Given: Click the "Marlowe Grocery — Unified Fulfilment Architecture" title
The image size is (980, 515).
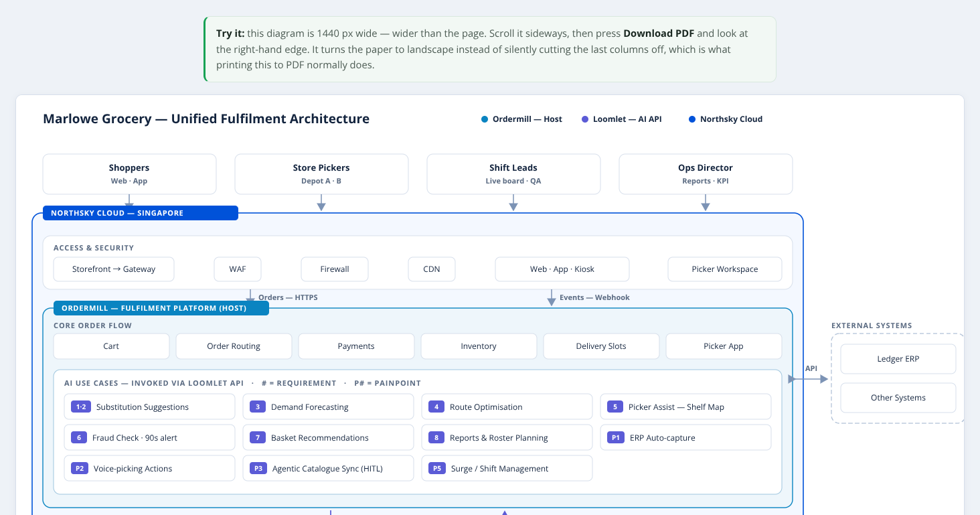Looking at the screenshot, I should point(206,119).
